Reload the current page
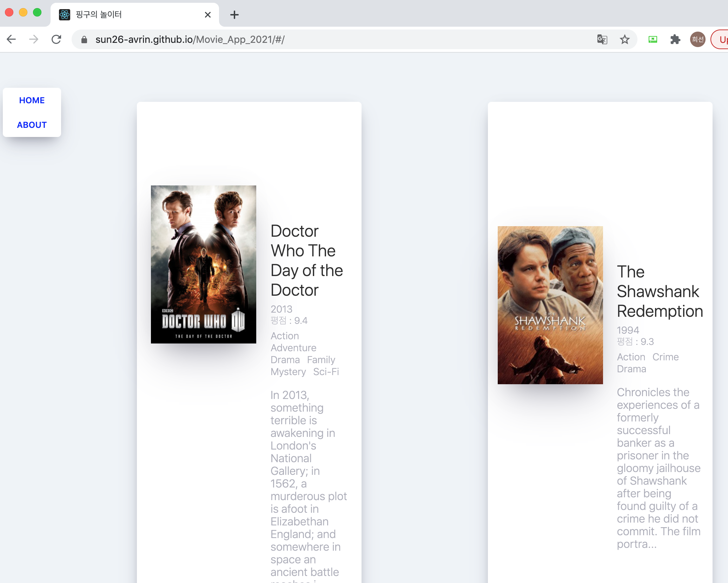This screenshot has height=583, width=728. [x=56, y=39]
